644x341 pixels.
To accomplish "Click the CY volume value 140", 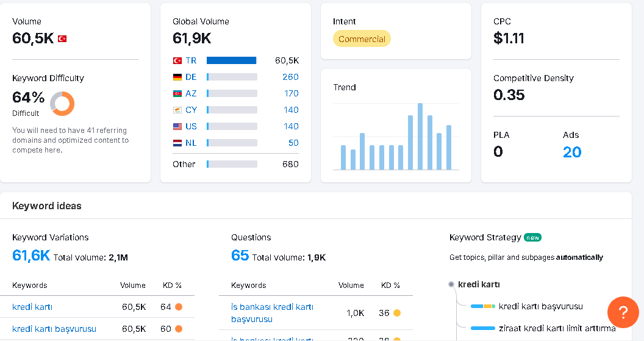I will 291,110.
